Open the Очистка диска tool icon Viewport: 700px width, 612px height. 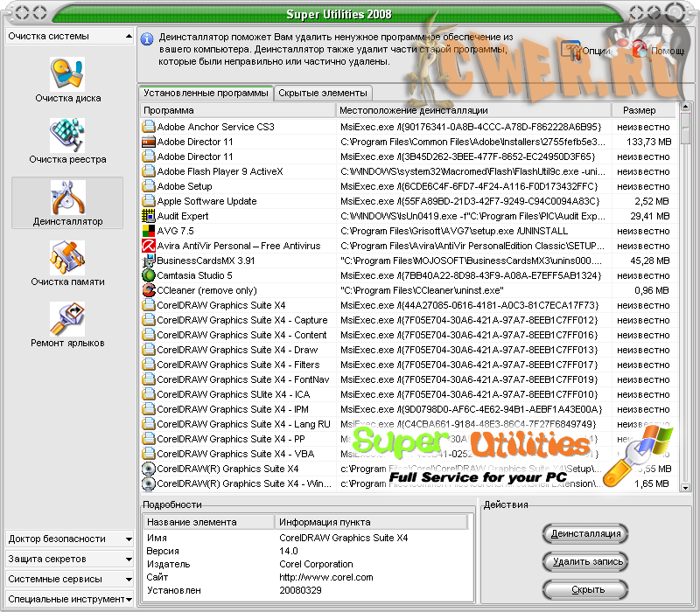point(67,75)
